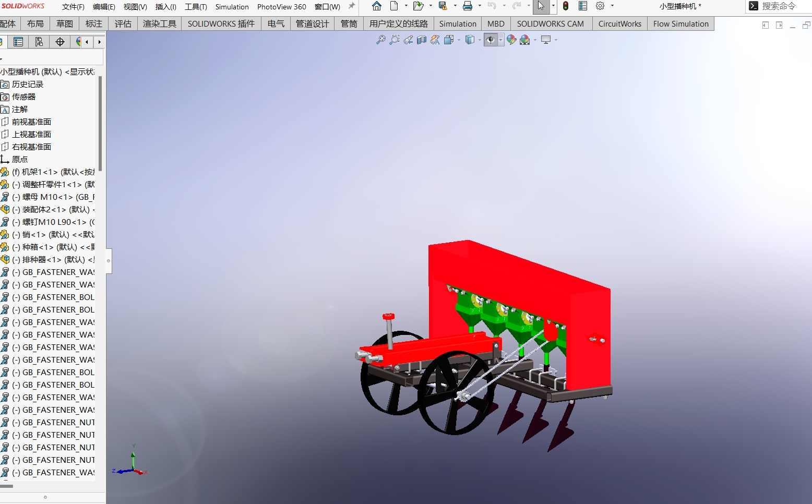Click the SOLIDWORKS CAM tab

(551, 23)
